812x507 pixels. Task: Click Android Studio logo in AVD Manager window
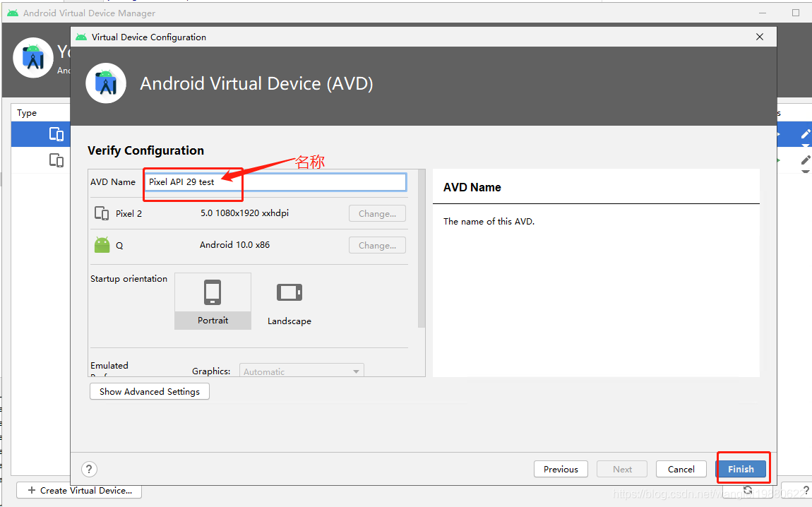pyautogui.click(x=33, y=58)
